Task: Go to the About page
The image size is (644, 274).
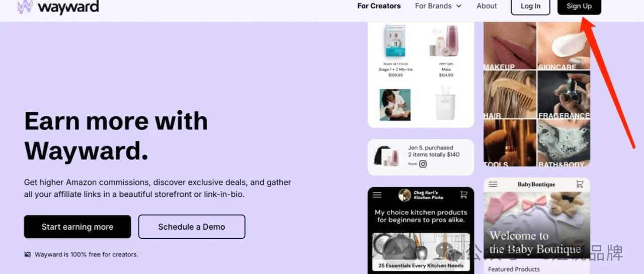Action: pos(487,6)
